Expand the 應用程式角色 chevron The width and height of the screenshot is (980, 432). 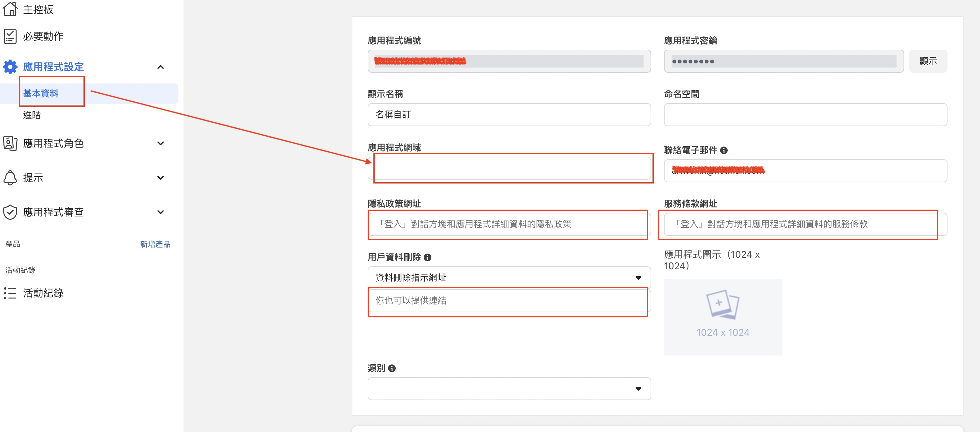tap(161, 143)
